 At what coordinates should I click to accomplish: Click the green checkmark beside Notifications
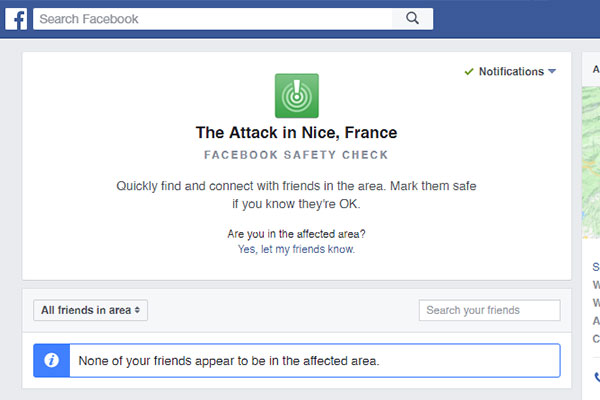(469, 72)
